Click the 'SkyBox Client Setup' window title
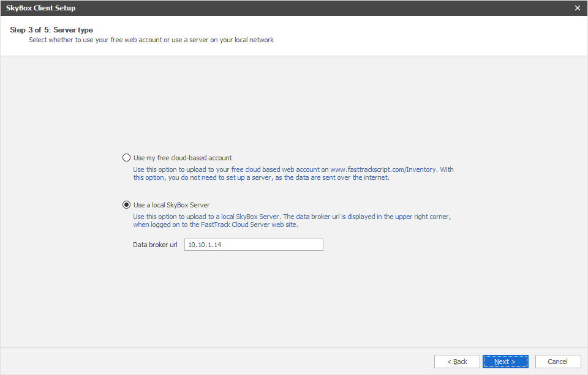Screen dimensions: 588x375 [x=40, y=8]
